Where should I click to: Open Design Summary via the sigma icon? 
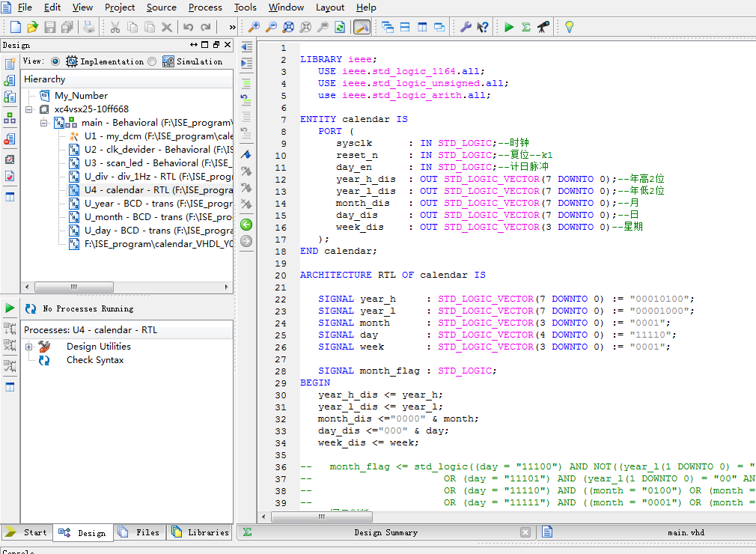point(526,27)
